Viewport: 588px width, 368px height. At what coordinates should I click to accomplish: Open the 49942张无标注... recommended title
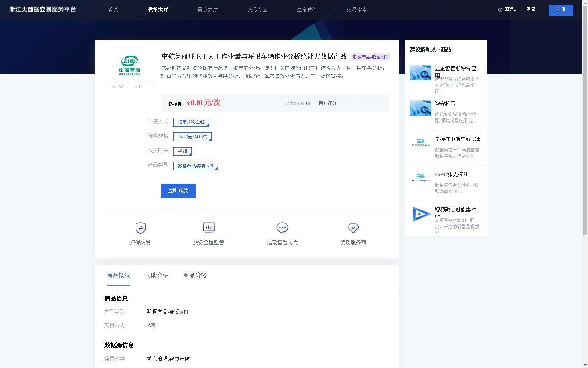(x=454, y=174)
